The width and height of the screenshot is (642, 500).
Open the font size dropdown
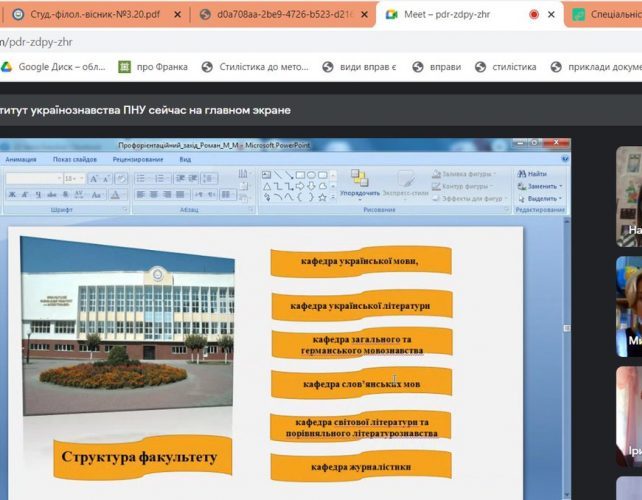click(72, 178)
